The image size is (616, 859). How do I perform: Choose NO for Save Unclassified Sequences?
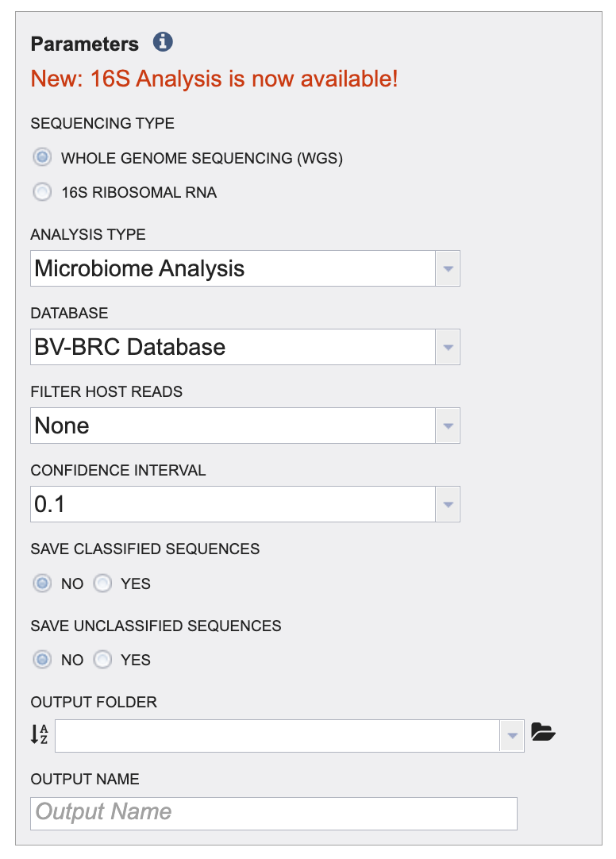[x=42, y=659]
